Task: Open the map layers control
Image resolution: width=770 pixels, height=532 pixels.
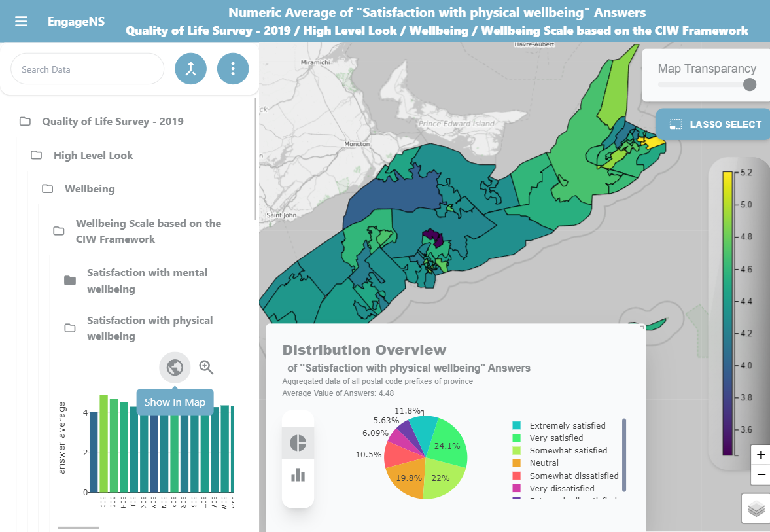Action: coord(756,508)
